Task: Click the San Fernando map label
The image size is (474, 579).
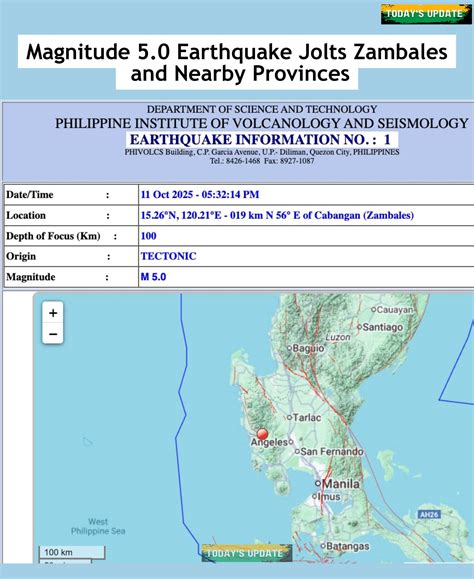Action: coord(332,452)
